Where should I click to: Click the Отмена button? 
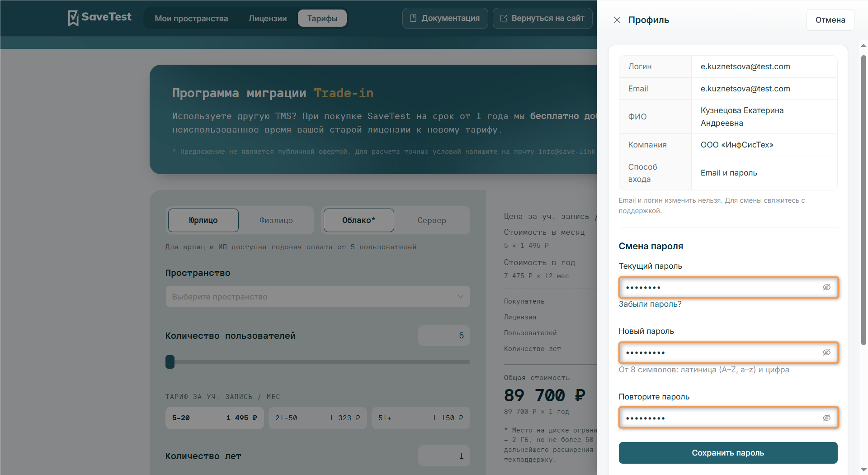(x=830, y=20)
